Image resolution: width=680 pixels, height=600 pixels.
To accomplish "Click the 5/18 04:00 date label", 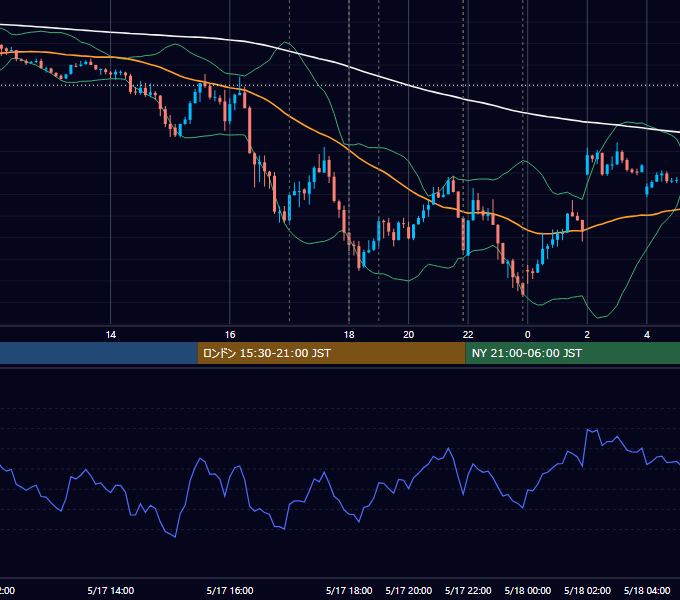I will [x=647, y=590].
